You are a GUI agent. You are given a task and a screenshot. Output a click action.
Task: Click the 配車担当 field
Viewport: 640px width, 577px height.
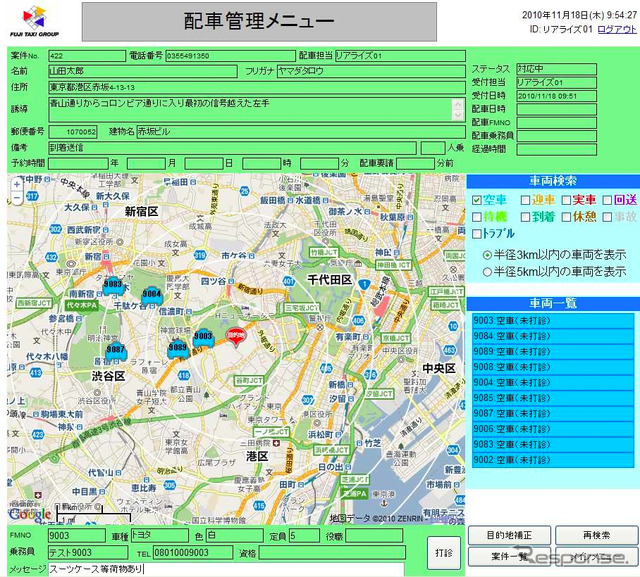(400, 56)
